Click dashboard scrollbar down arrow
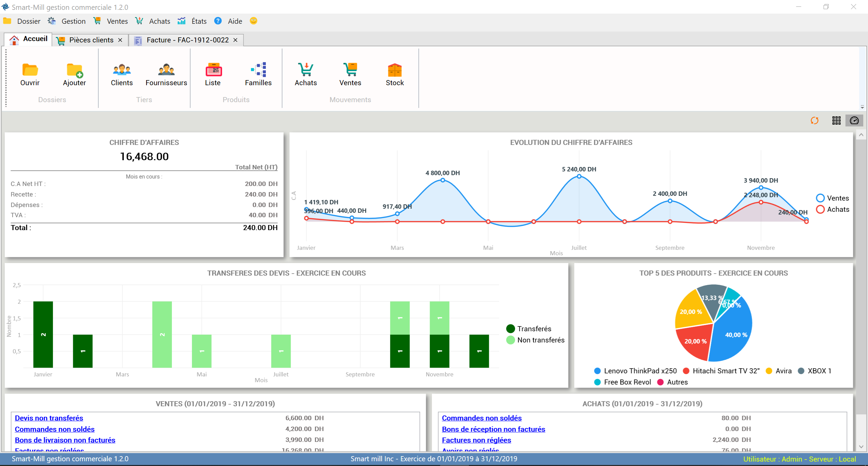The height and width of the screenshot is (466, 868). tap(861, 447)
